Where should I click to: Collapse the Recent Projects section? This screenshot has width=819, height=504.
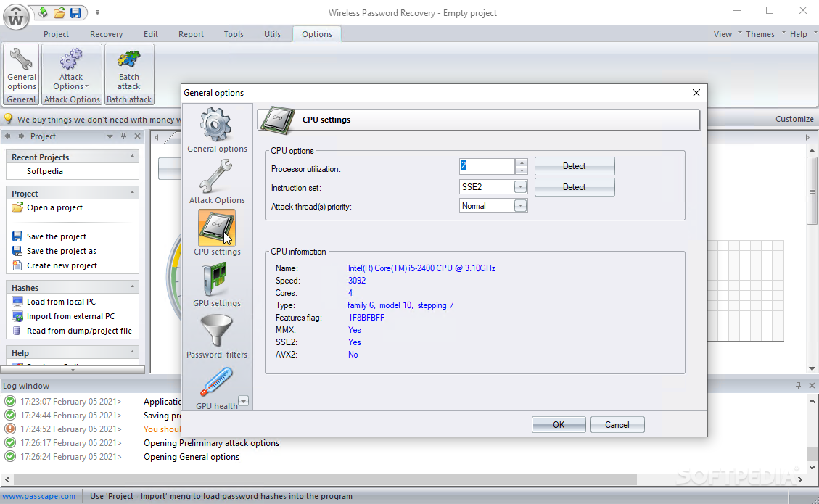coord(132,157)
